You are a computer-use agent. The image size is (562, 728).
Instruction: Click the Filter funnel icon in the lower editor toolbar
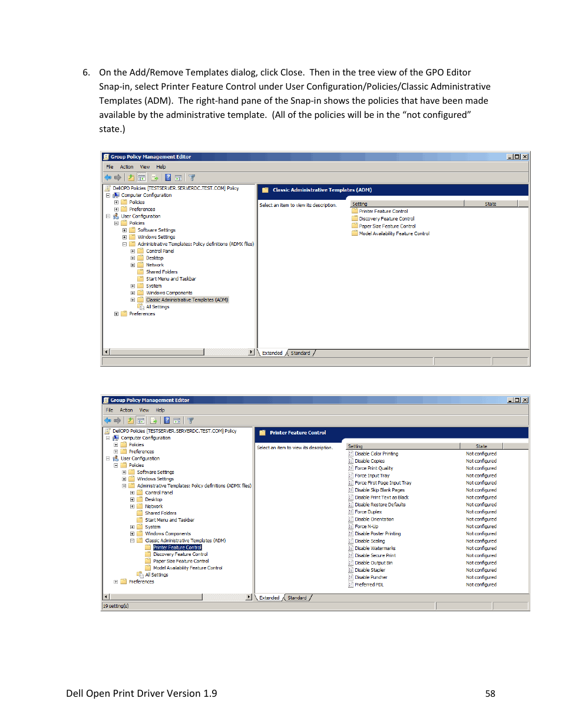190,420
